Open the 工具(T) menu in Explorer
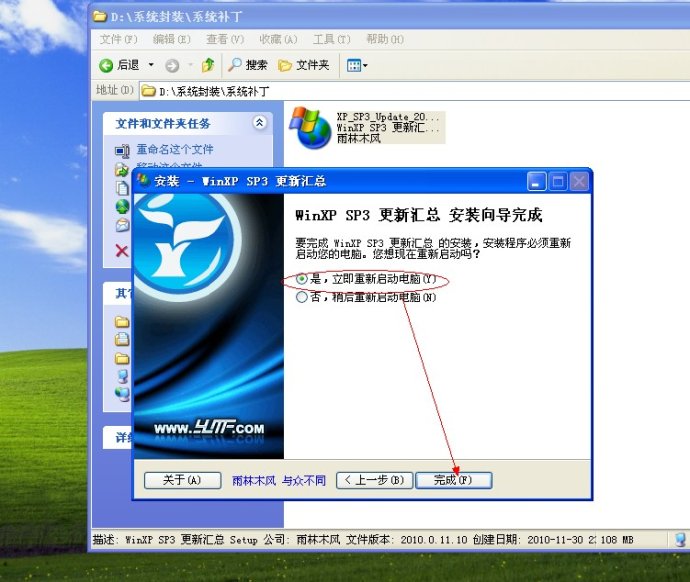This screenshot has height=582, width=690. (331, 40)
